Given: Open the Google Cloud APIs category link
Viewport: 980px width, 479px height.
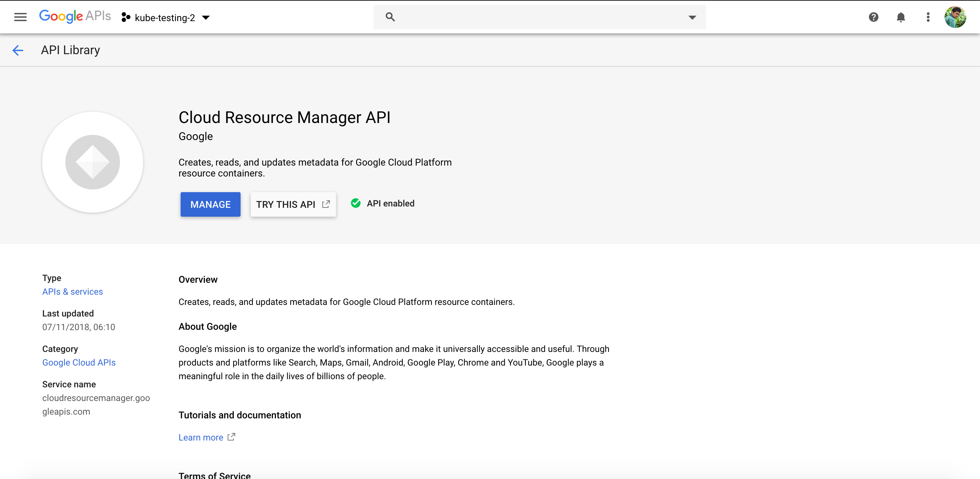Looking at the screenshot, I should point(79,362).
